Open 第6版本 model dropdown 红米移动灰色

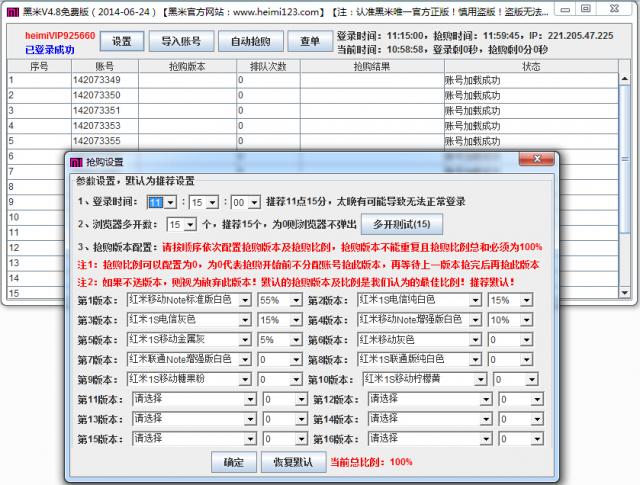(x=419, y=340)
